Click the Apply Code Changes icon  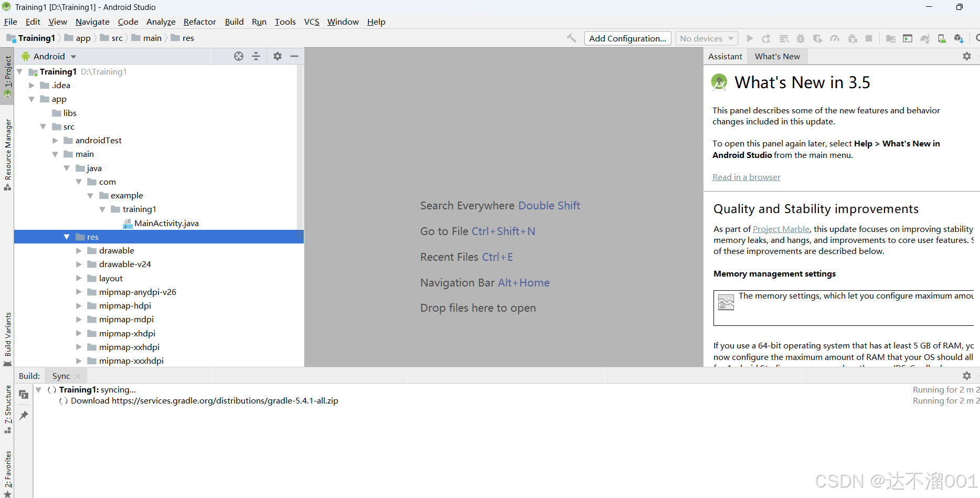(x=784, y=38)
